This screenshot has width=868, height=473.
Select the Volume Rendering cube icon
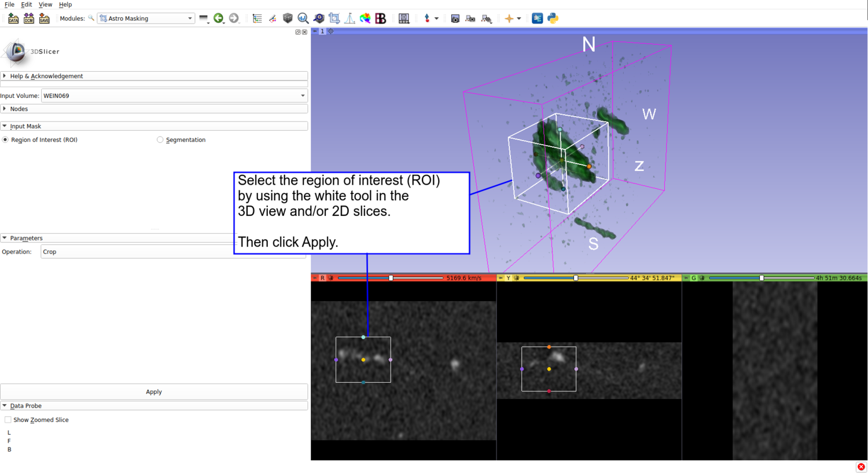click(288, 18)
